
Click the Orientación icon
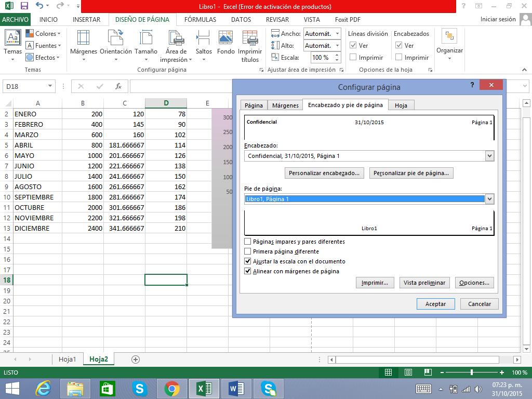pos(115,39)
